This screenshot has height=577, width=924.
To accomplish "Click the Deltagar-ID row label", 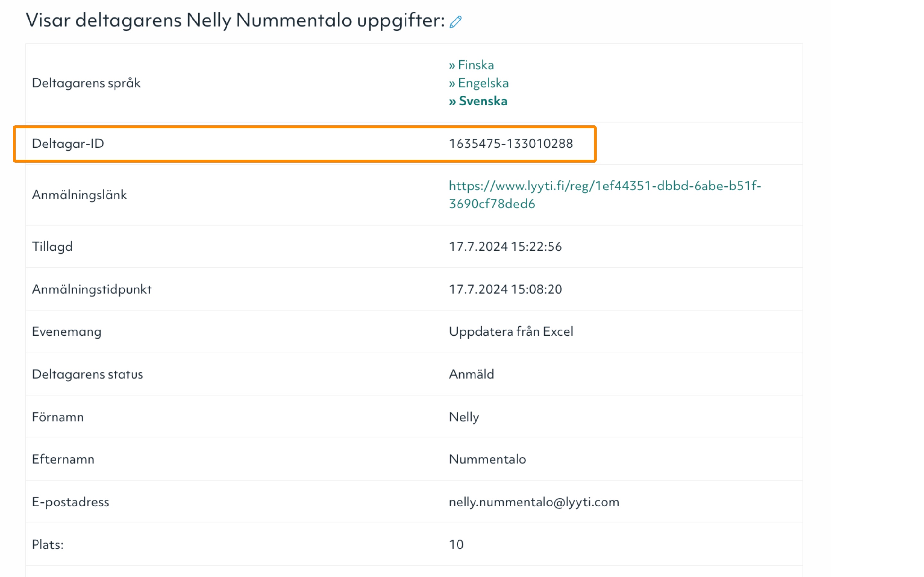I will (68, 144).
